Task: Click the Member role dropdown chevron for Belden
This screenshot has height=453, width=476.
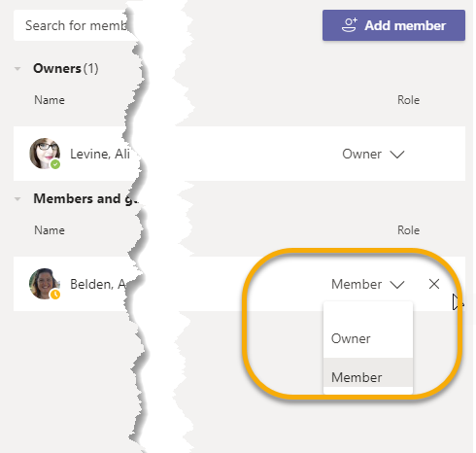Action: tap(397, 285)
